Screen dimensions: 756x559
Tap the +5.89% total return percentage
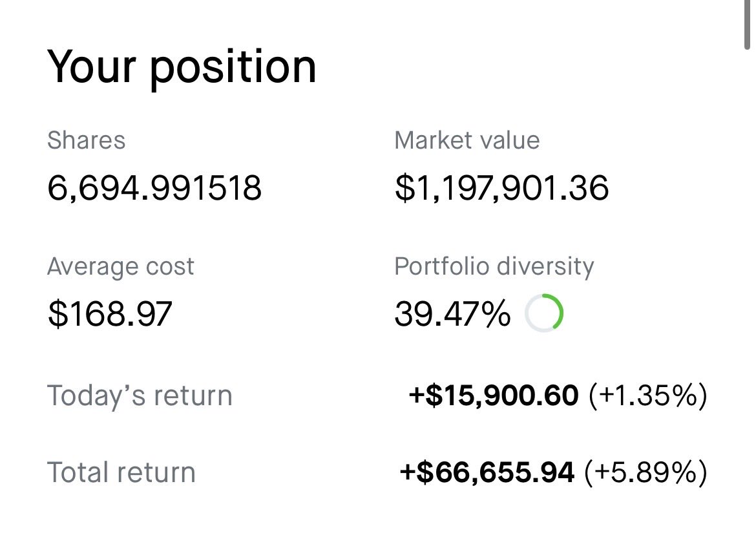(x=646, y=472)
